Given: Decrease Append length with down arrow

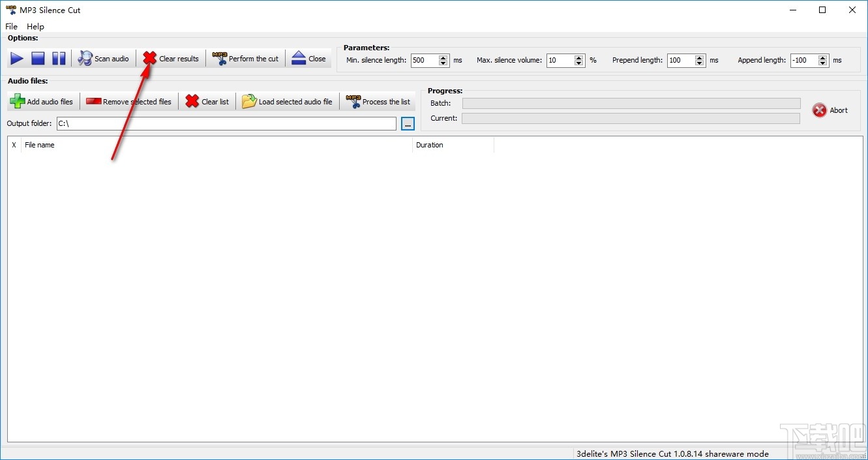Looking at the screenshot, I should coord(823,63).
